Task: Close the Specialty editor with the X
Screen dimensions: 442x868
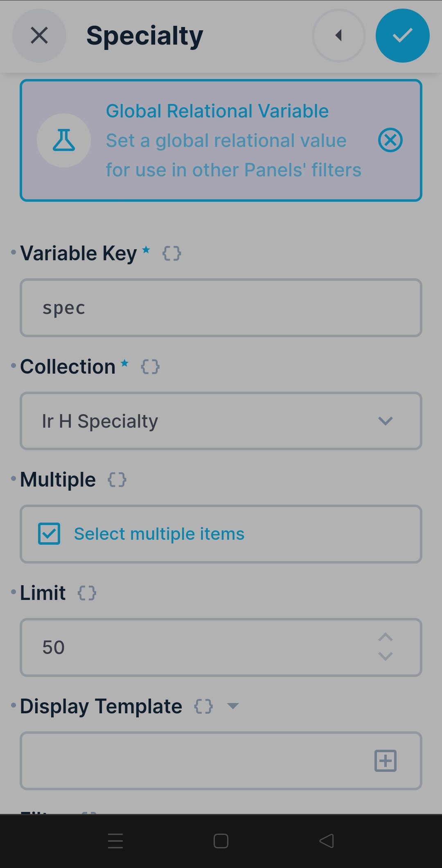Action: tap(39, 36)
